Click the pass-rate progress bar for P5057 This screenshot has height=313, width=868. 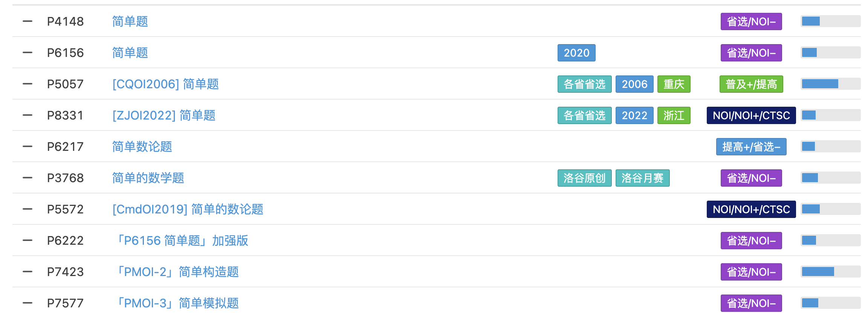[x=830, y=84]
